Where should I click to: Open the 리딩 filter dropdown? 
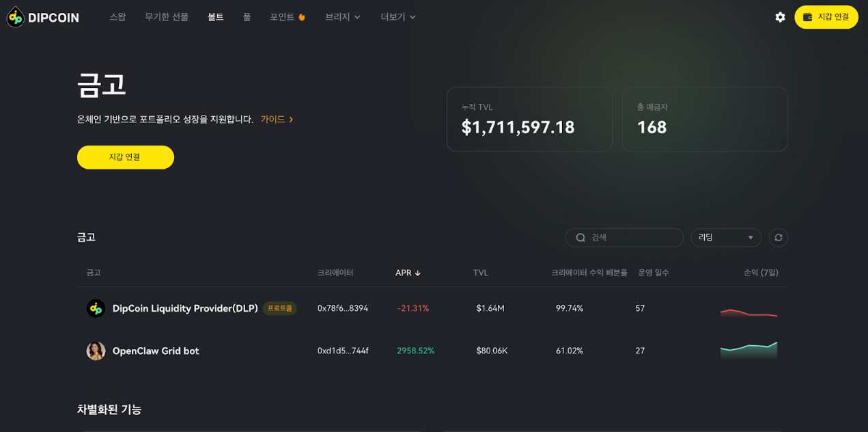(725, 237)
